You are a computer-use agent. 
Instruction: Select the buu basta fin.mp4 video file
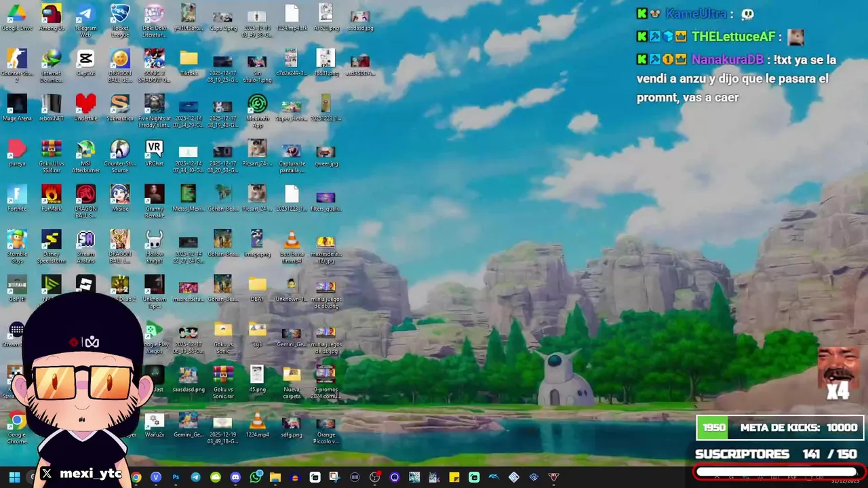(x=291, y=247)
